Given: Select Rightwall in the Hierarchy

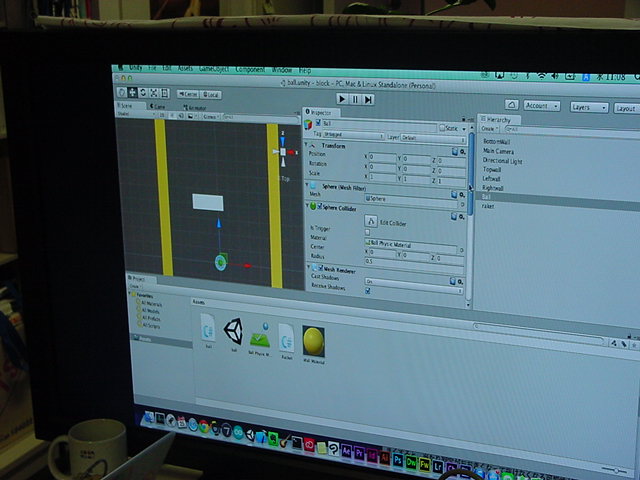Looking at the screenshot, I should pyautogui.click(x=493, y=188).
